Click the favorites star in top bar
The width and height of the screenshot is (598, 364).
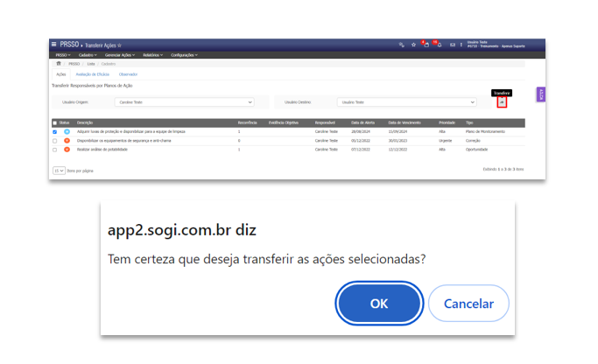click(413, 45)
